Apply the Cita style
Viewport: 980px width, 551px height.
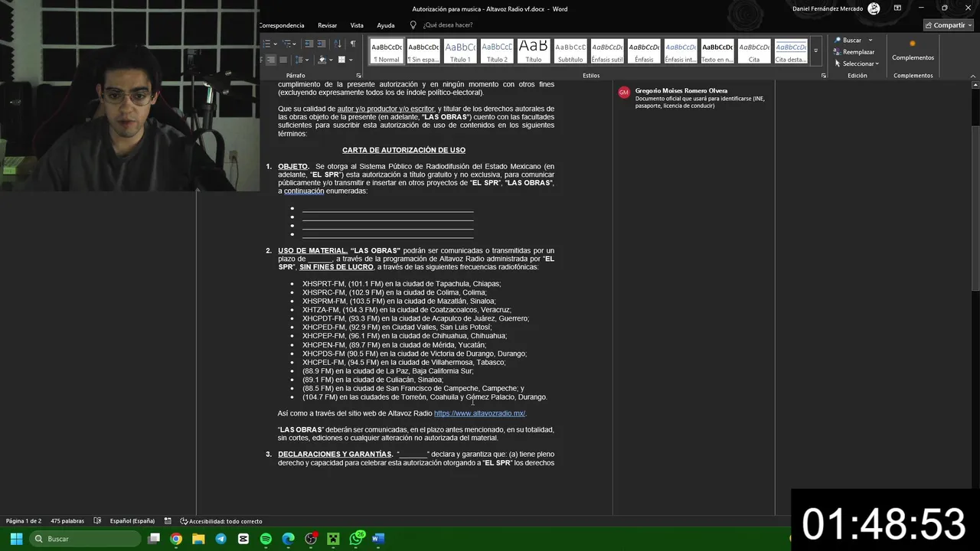click(x=754, y=51)
